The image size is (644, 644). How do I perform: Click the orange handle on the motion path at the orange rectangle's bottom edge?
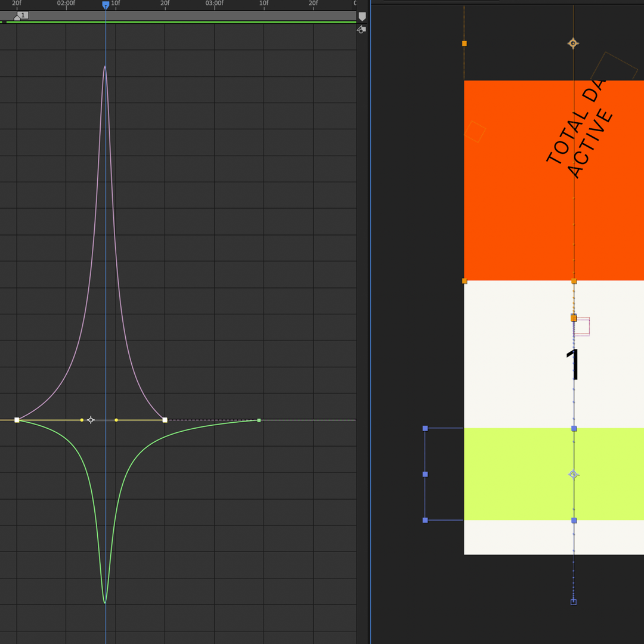click(574, 281)
